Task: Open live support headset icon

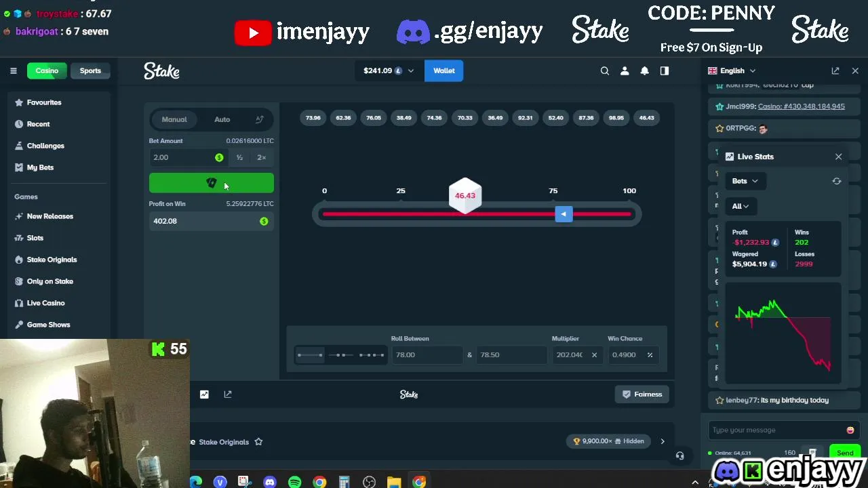Action: pos(680,455)
